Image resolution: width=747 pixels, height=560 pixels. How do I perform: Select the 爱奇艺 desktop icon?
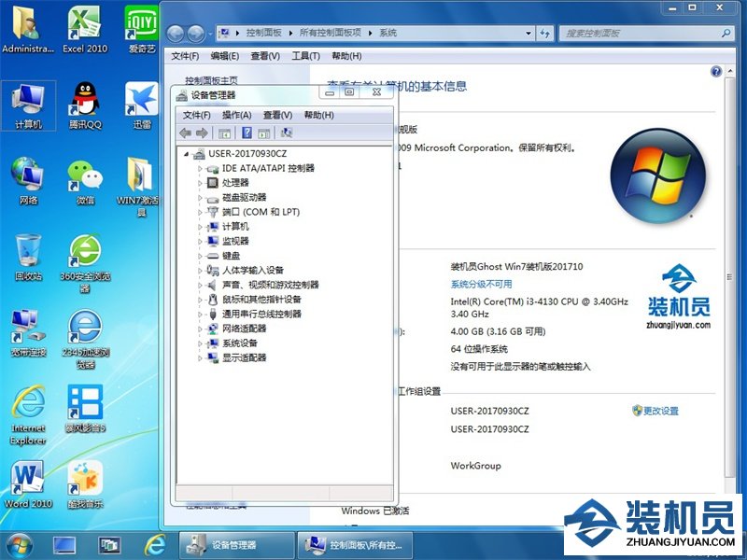[142, 28]
